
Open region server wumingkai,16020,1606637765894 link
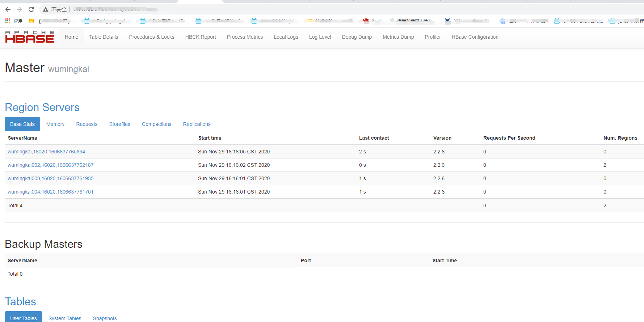(46, 152)
